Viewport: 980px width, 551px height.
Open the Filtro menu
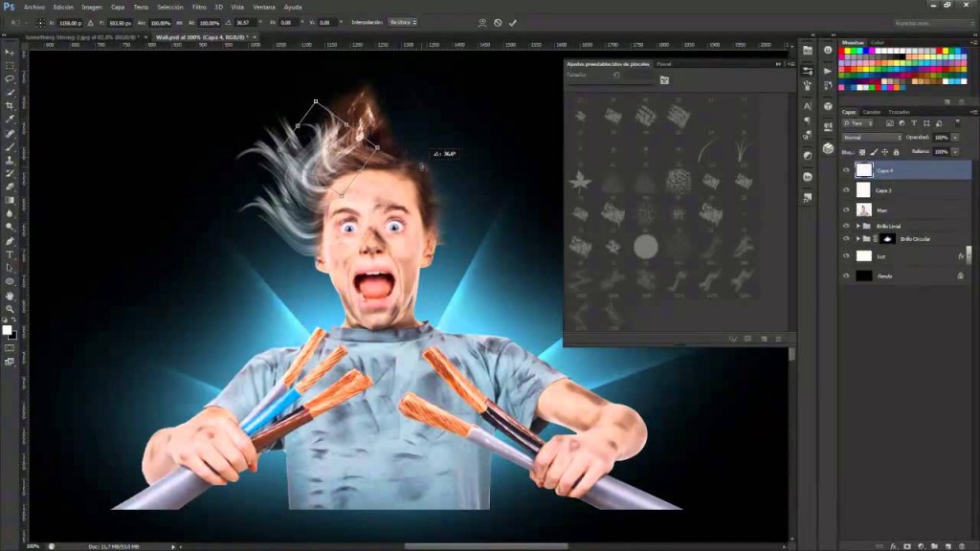point(199,7)
